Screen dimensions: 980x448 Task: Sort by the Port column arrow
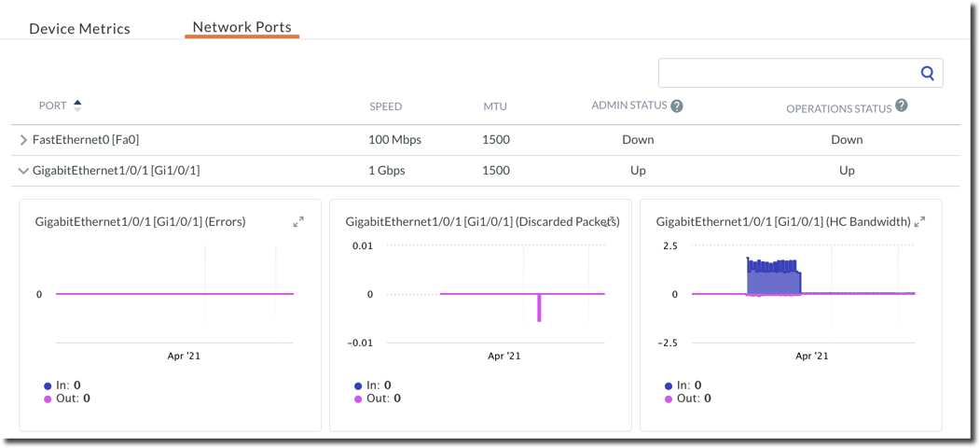pos(77,105)
